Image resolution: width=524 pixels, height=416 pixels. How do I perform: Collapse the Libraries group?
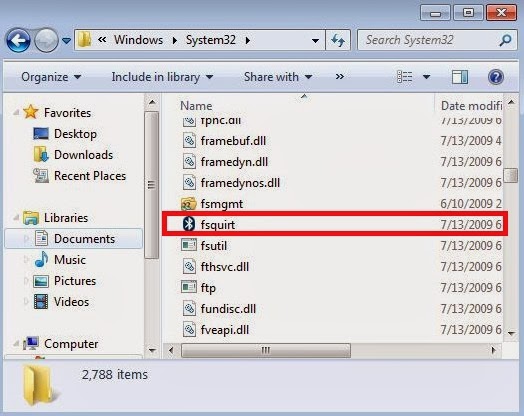click(16, 218)
